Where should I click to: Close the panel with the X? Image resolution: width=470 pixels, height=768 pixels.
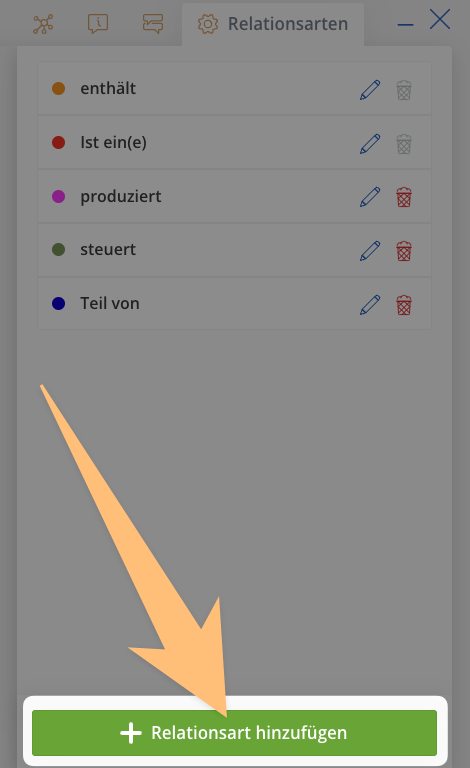(440, 20)
